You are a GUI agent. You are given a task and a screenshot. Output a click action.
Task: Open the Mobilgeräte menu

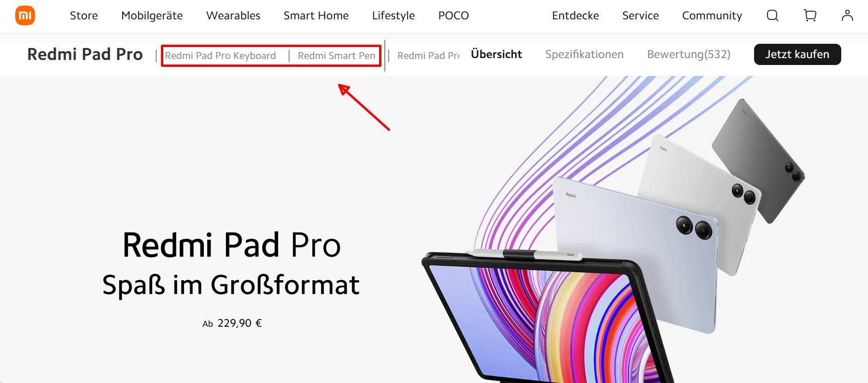click(152, 16)
